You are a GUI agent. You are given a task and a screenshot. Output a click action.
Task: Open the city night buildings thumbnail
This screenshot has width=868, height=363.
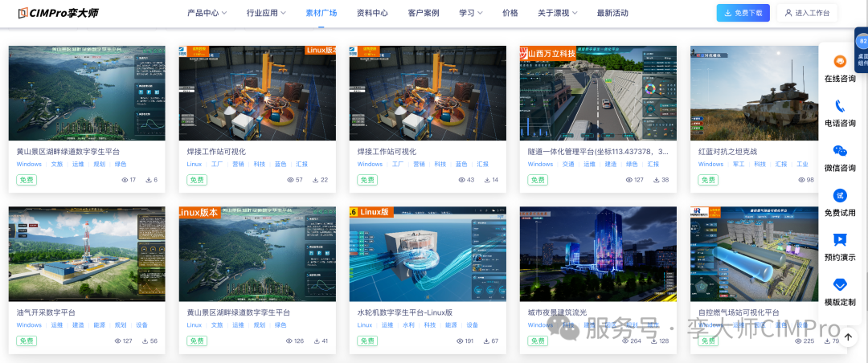coord(599,254)
